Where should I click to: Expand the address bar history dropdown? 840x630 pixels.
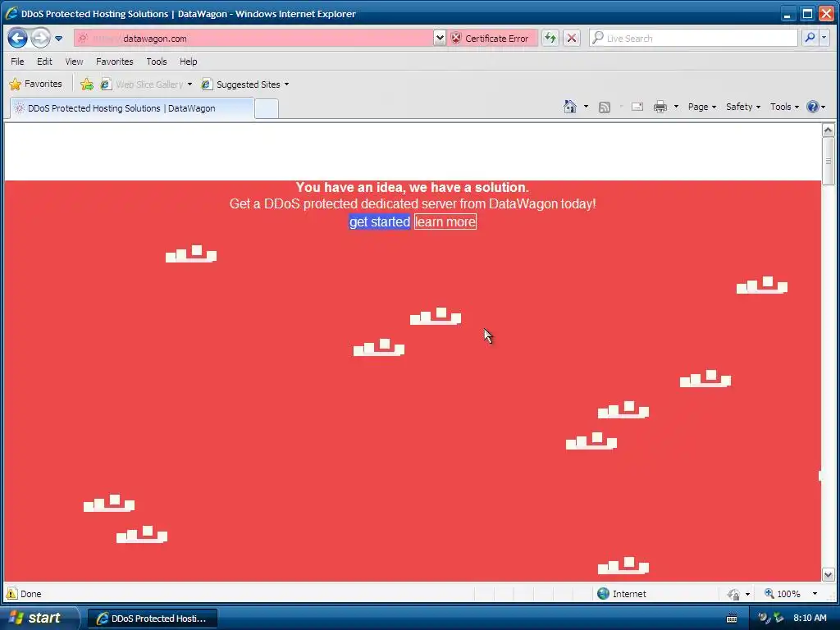(440, 38)
